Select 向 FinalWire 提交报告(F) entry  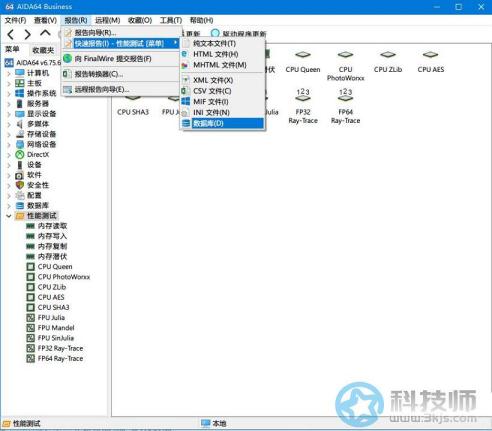[121, 59]
